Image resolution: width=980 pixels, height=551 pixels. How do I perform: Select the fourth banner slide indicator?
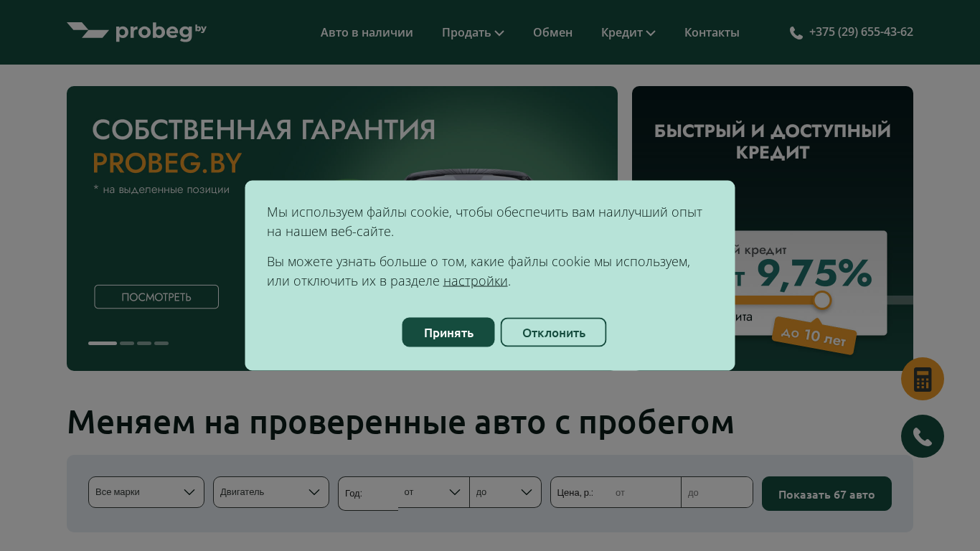[x=161, y=344]
